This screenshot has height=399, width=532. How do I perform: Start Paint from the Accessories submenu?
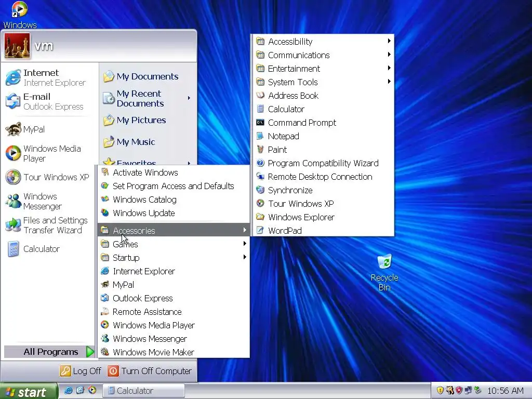(323, 150)
